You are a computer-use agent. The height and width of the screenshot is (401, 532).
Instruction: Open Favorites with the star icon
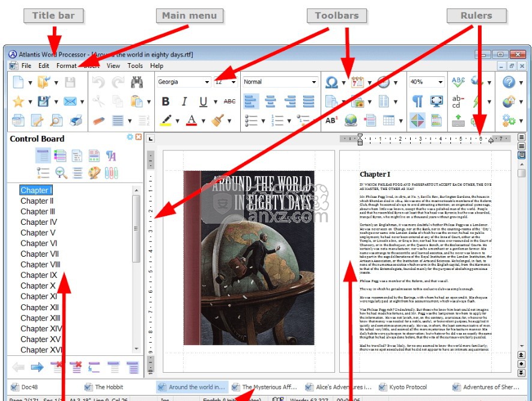point(18,101)
